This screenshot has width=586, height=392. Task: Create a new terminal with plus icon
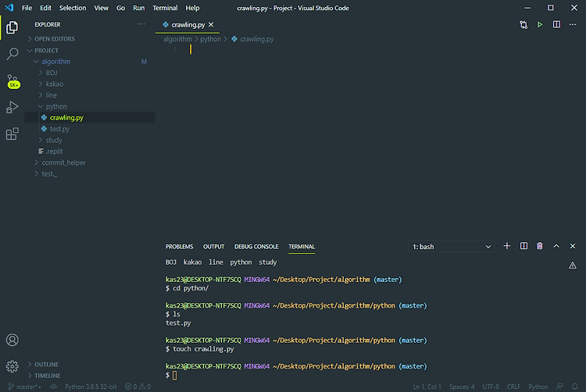coord(507,246)
